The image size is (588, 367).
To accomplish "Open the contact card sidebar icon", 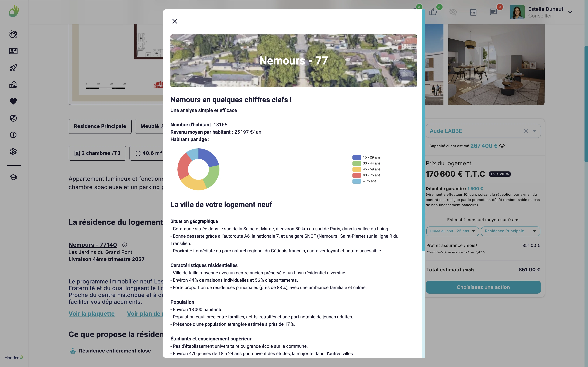I will pyautogui.click(x=13, y=51).
